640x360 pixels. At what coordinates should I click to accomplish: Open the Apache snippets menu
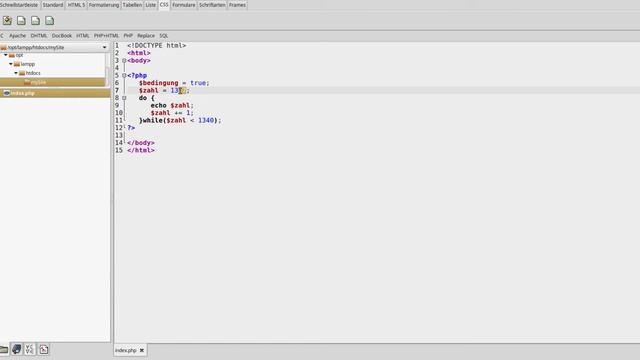coord(18,36)
